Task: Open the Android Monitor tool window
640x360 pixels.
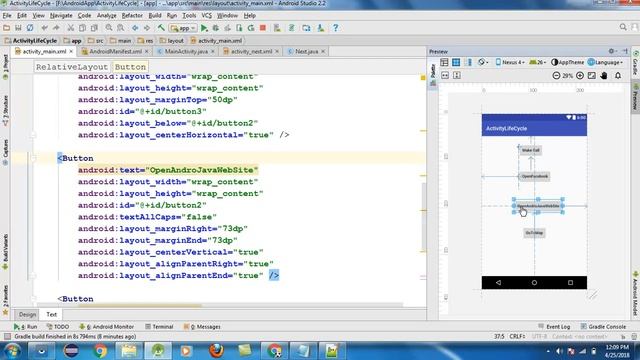Action: coord(107,327)
